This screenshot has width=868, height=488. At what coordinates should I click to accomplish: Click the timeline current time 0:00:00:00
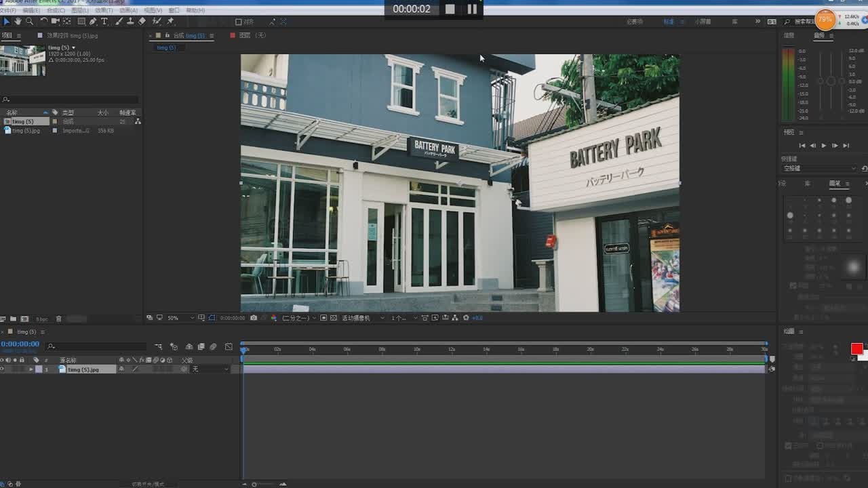[x=20, y=344]
